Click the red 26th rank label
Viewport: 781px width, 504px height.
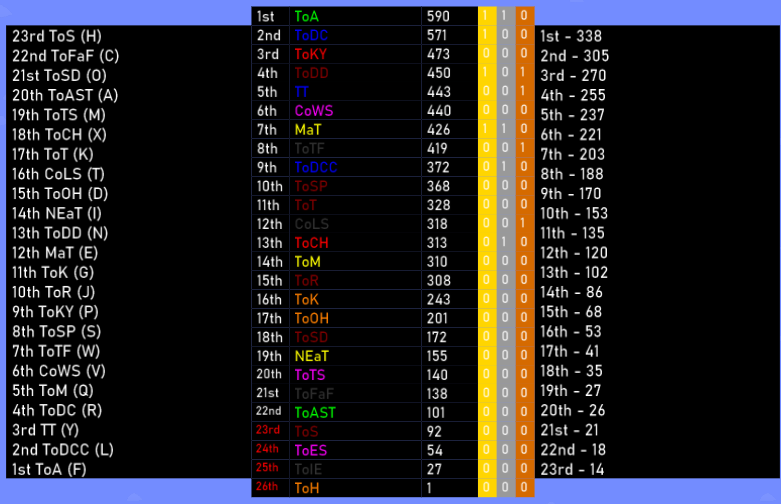(267, 487)
